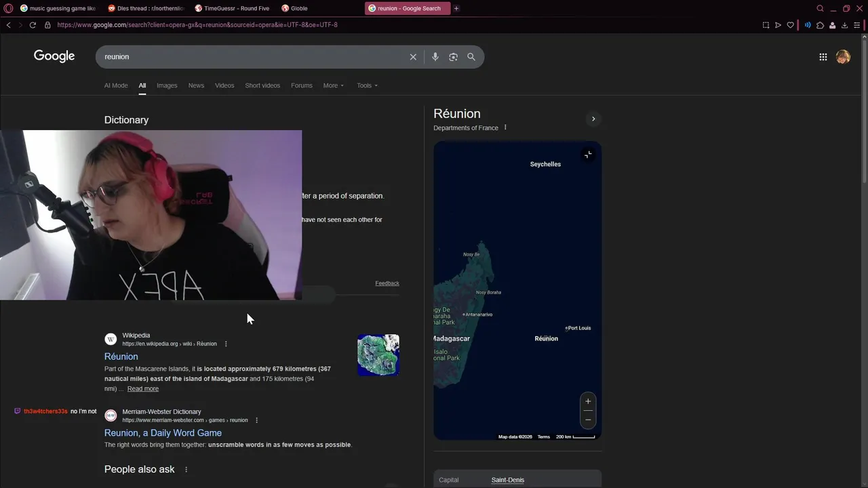Screen dimensions: 868x488
Task: Expand the map to fullscreen
Action: (x=588, y=155)
